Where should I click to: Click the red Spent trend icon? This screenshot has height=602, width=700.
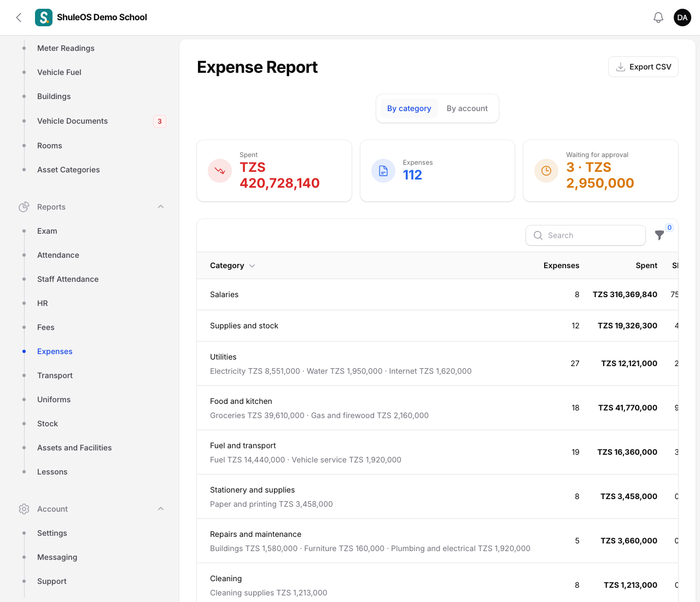[x=220, y=171]
